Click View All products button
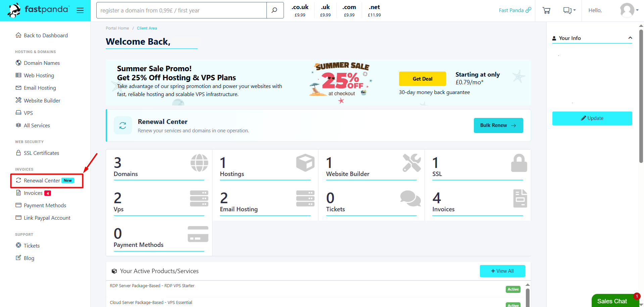 tap(502, 271)
